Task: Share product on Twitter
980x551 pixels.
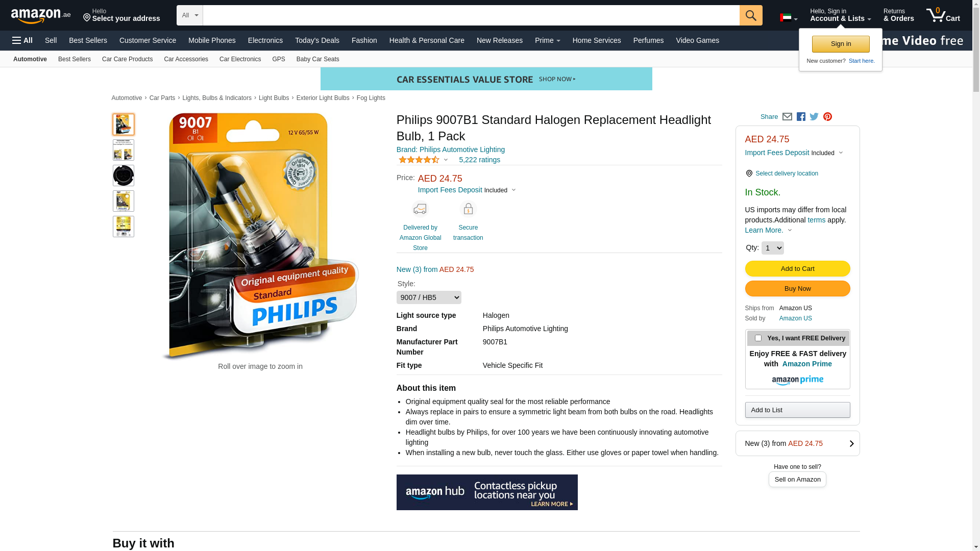Action: click(814, 117)
